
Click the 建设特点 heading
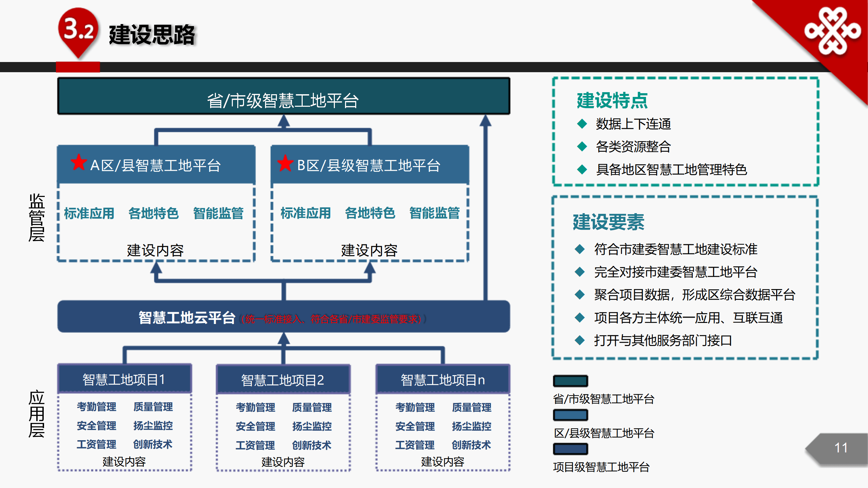[x=612, y=101]
